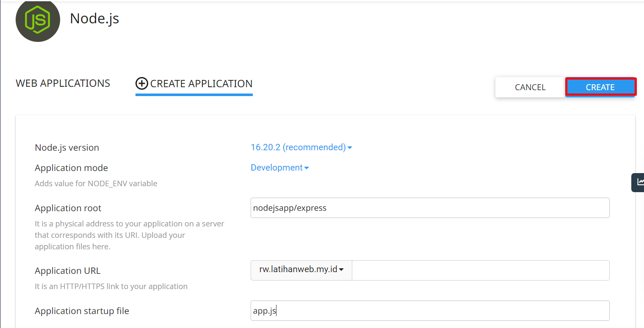
Task: Click the Node.js hexagon logo
Action: pos(38,19)
